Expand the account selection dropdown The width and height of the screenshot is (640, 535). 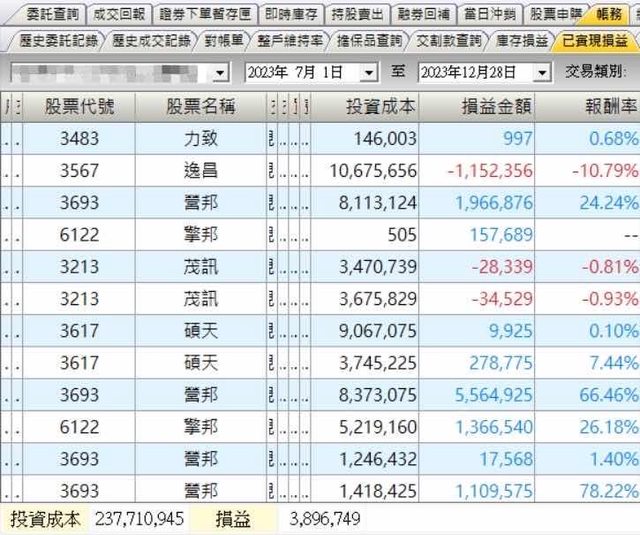tap(220, 73)
